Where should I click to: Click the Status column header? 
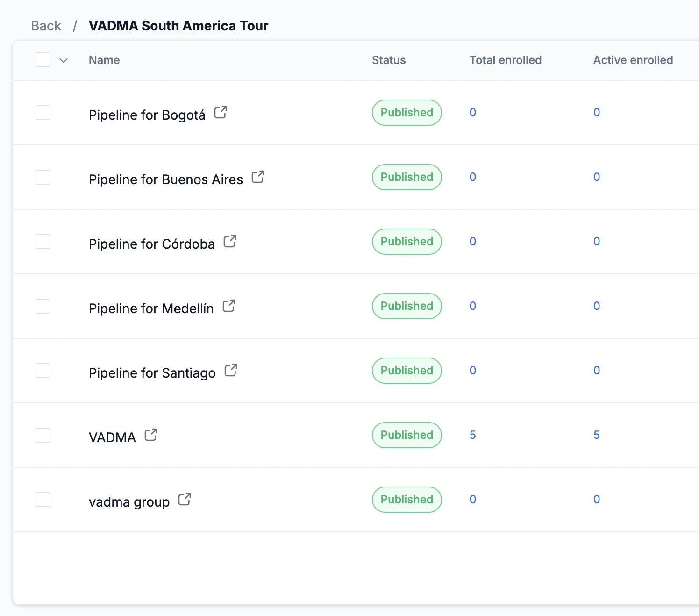coord(389,60)
